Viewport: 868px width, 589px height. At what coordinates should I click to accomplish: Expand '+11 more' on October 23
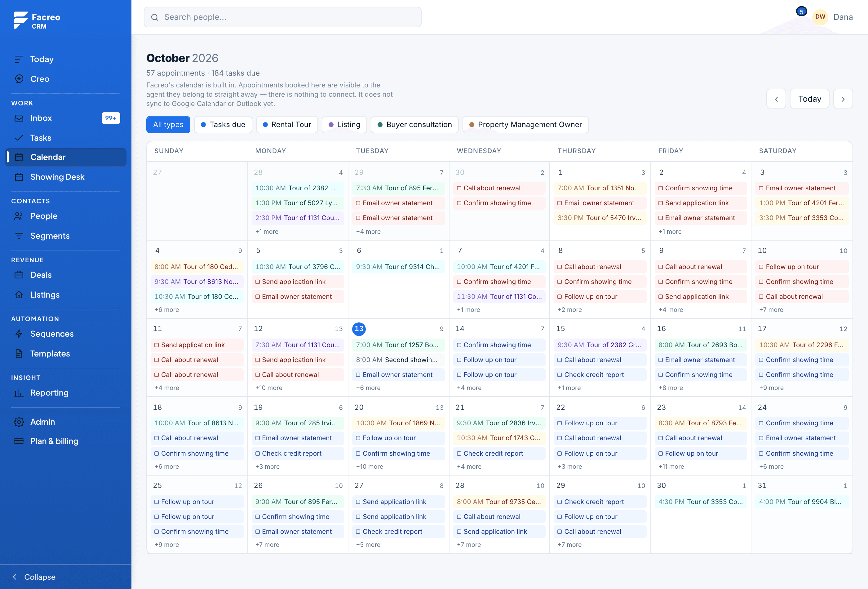click(671, 467)
